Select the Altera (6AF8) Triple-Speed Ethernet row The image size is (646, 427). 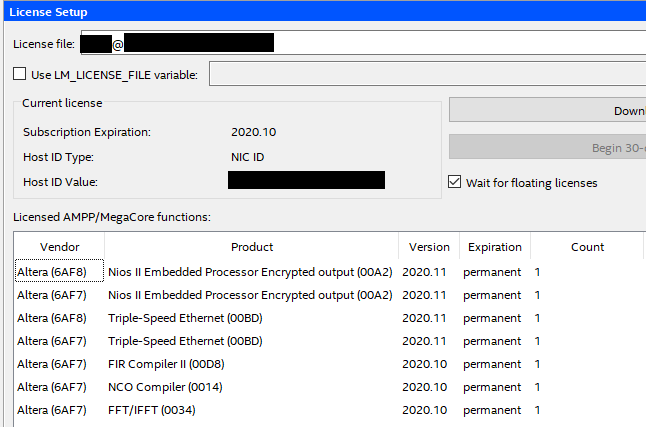(x=330, y=318)
